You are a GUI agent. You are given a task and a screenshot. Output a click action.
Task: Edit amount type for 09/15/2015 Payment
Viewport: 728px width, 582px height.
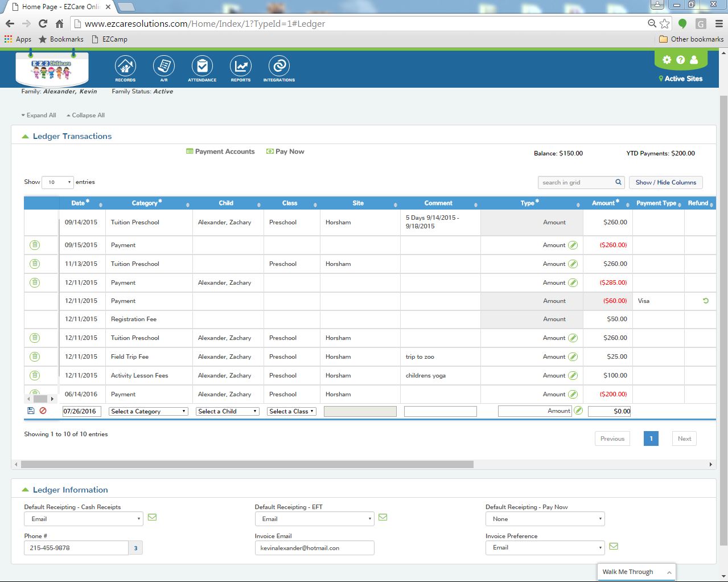tap(573, 245)
